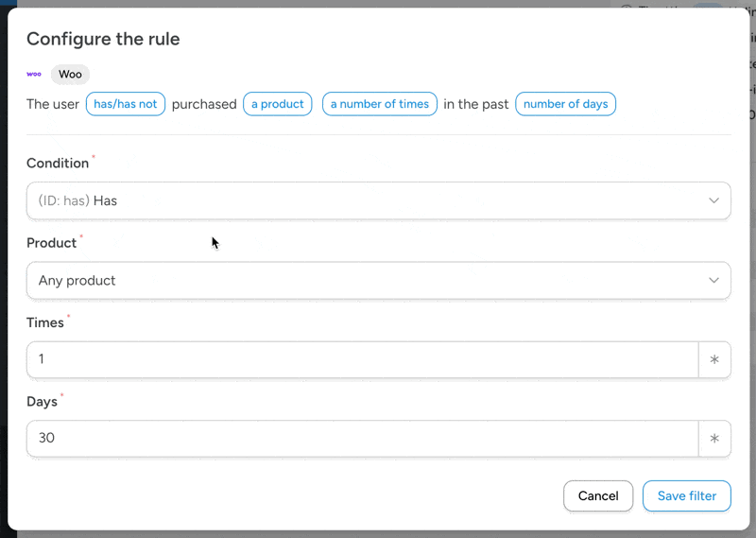Click the Woo integration tag
Image resolution: width=756 pixels, height=538 pixels.
pos(70,74)
